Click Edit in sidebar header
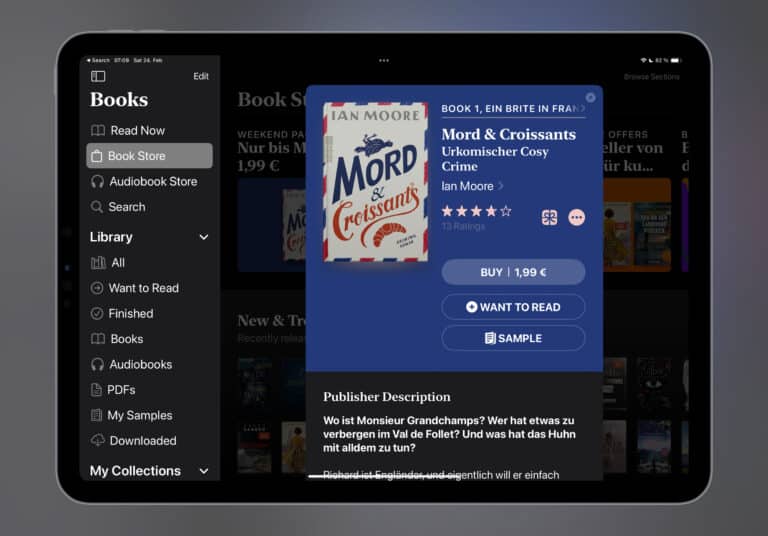768x536 pixels. point(201,76)
